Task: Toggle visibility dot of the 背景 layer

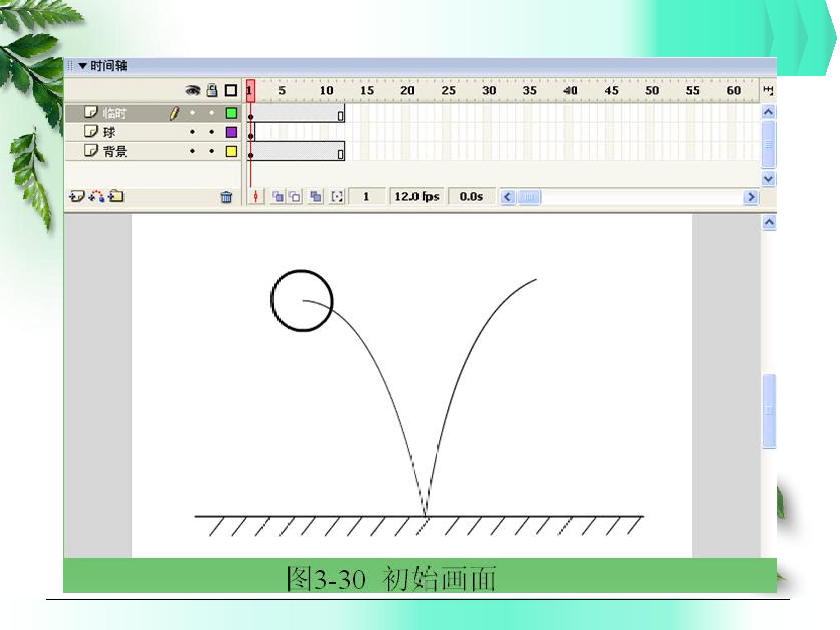Action: pos(192,151)
